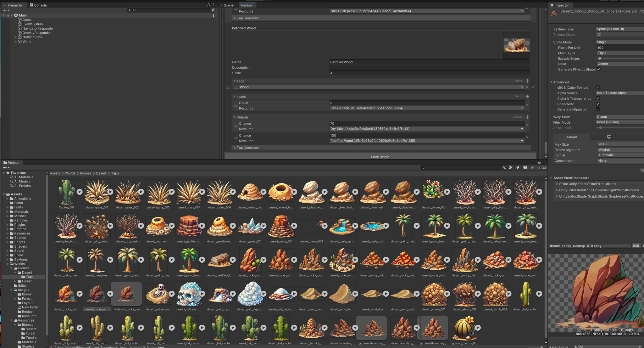The width and height of the screenshot is (644, 348).
Task: Remove the Wood tag with X icon
Action: click(x=527, y=87)
